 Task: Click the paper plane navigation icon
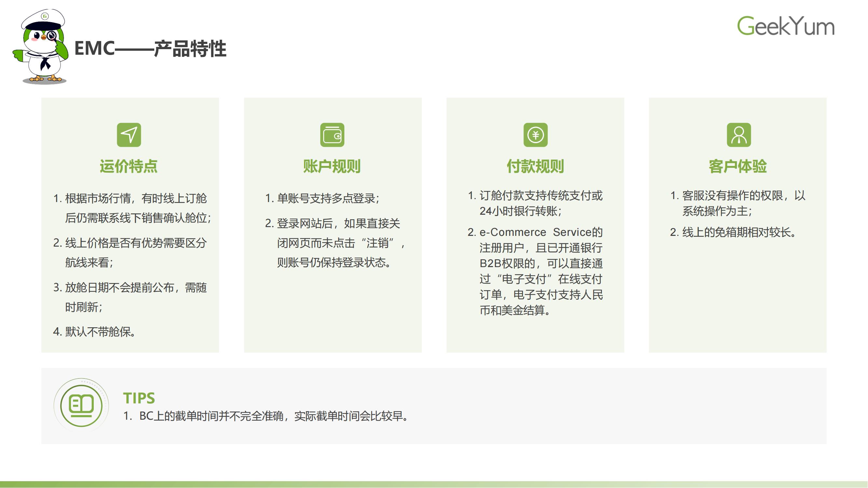coord(129,135)
